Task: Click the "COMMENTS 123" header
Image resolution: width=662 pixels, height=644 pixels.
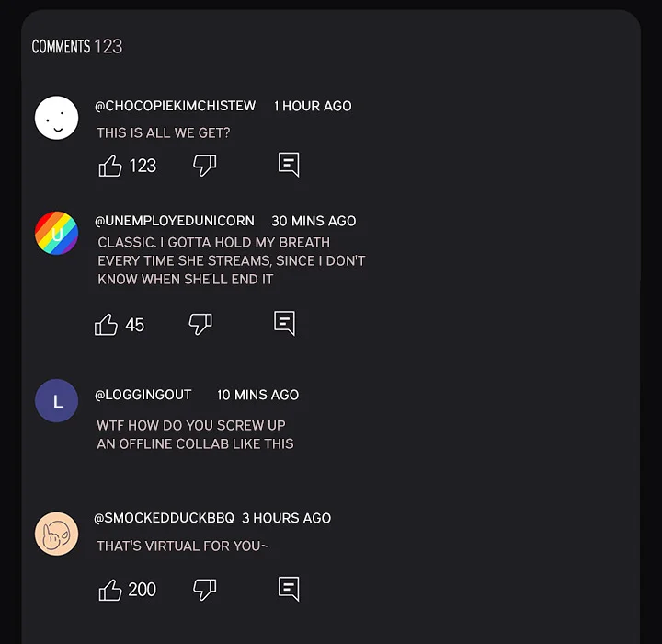Action: pos(77,47)
